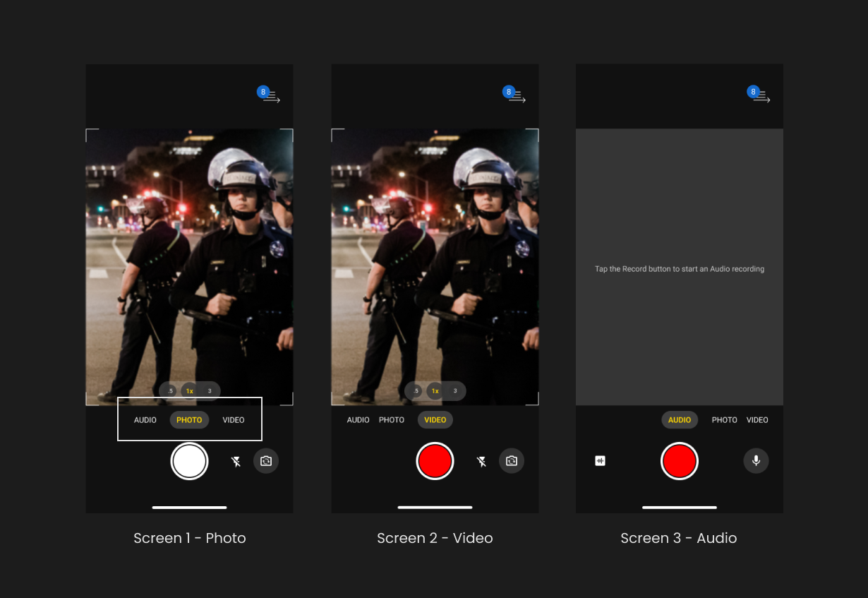
Task: Toggle flash icon on the Video screen
Action: pyautogui.click(x=481, y=462)
